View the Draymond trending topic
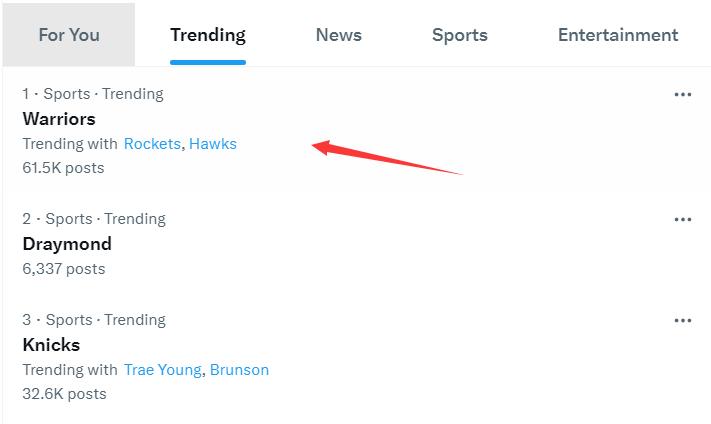Image resolution: width=711 pixels, height=424 pixels. [x=67, y=244]
